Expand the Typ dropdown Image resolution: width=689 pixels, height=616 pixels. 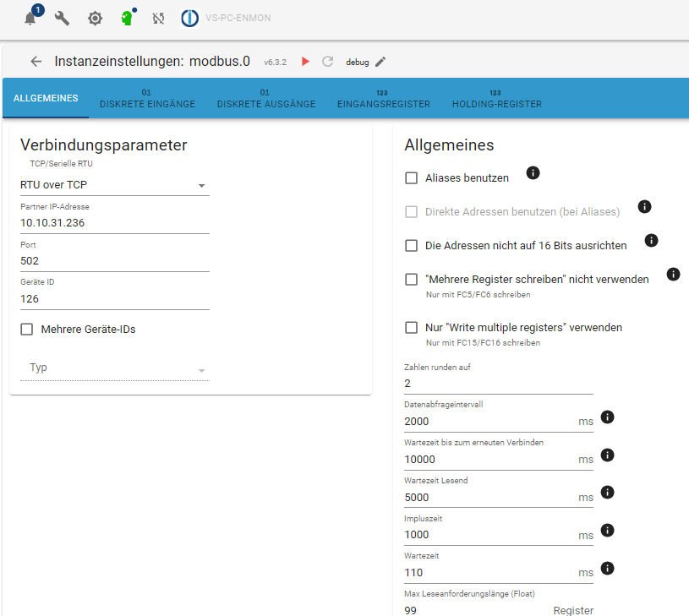pos(114,368)
